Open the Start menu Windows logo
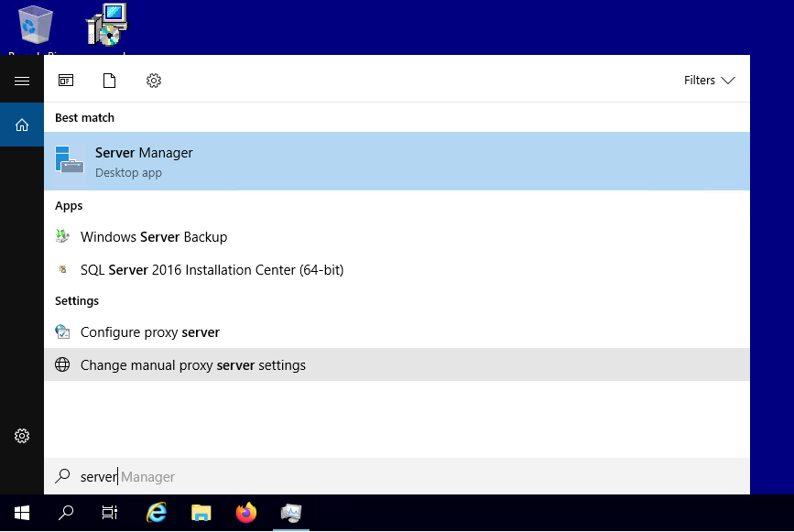794x532 pixels. coord(22,513)
